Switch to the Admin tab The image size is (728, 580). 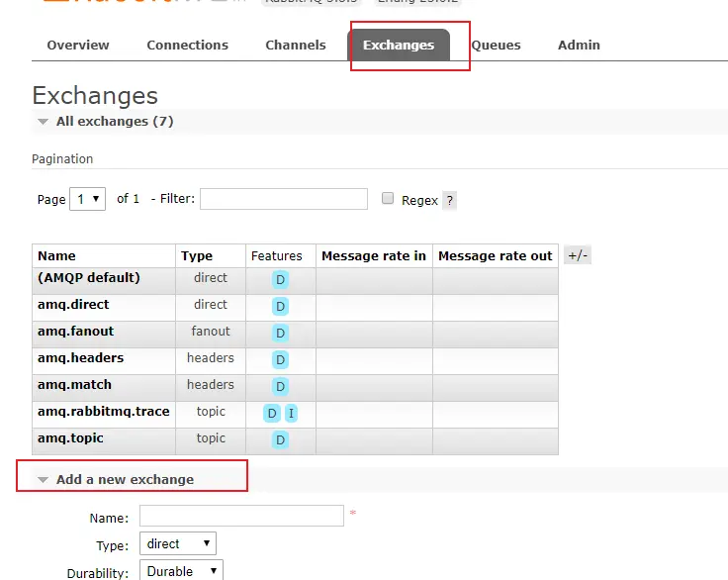579,46
